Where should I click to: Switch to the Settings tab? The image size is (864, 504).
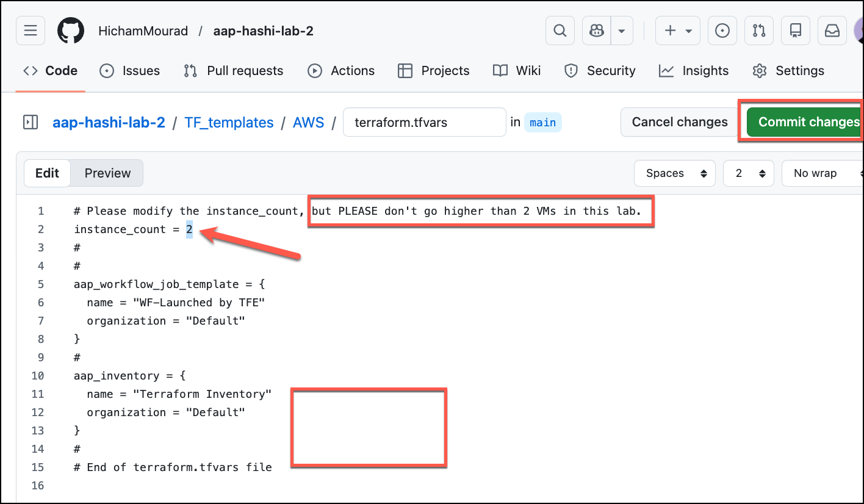[x=788, y=71]
